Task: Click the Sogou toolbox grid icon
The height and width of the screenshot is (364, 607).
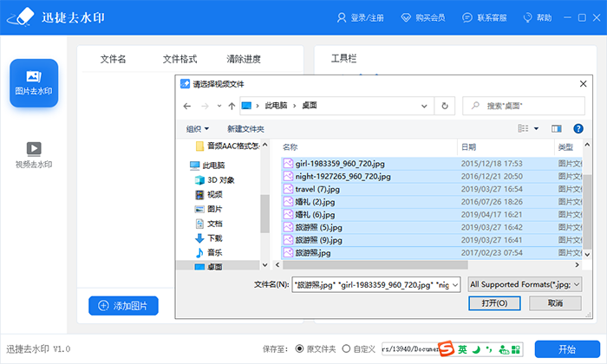Action: 516,349
